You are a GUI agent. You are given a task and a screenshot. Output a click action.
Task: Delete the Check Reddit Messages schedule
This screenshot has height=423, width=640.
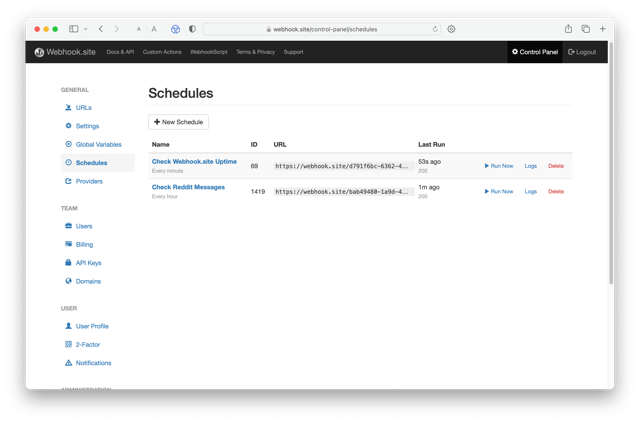point(556,192)
